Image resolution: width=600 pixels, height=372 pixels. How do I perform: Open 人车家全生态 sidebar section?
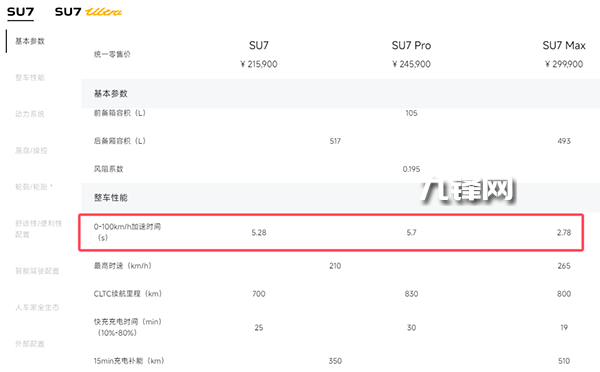pos(37,307)
